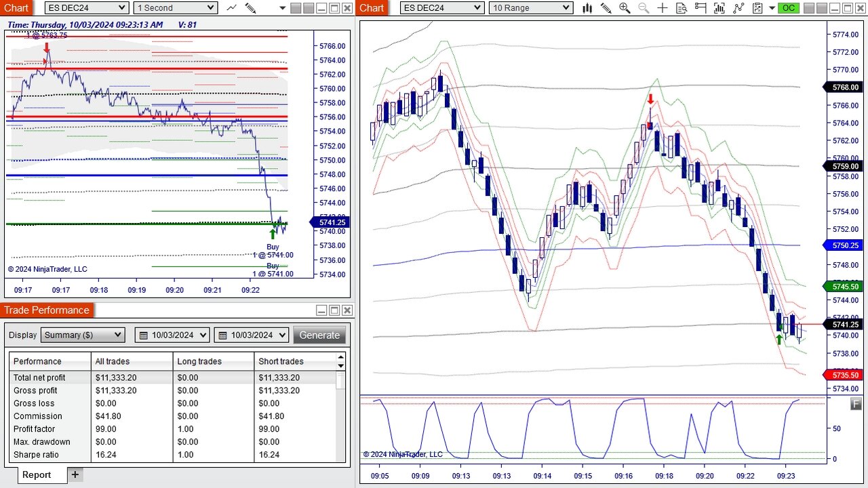Click the Long trades column header
Viewport: 868px width, 488px height.
(x=214, y=361)
